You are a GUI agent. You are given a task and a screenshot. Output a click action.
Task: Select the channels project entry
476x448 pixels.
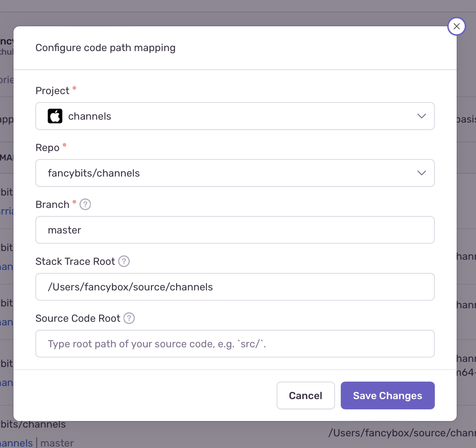[90, 116]
